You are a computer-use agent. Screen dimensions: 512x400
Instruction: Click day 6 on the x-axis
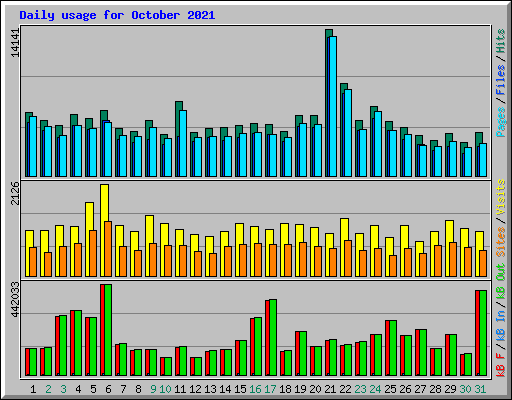click(x=108, y=389)
